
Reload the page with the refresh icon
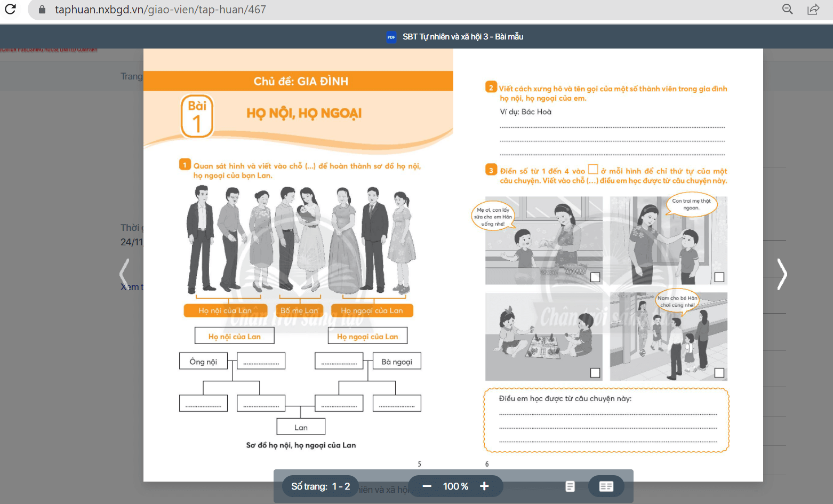(x=10, y=9)
